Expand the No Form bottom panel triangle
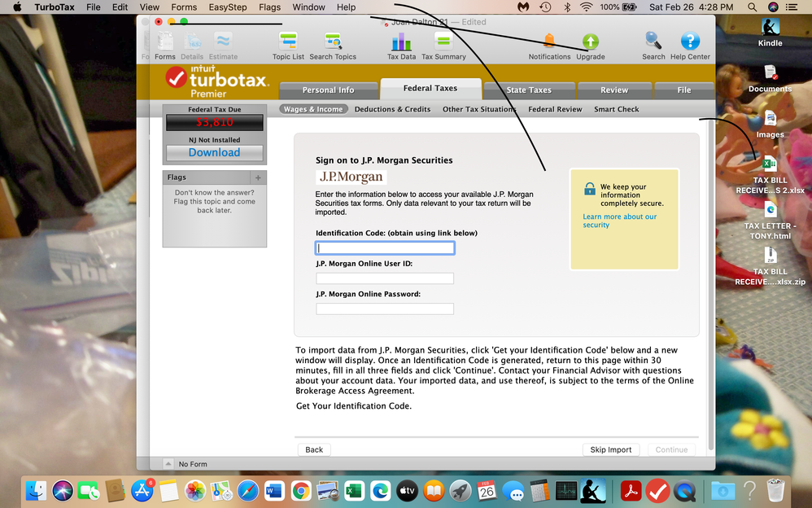Screen dimensions: 812x508 tap(168, 463)
